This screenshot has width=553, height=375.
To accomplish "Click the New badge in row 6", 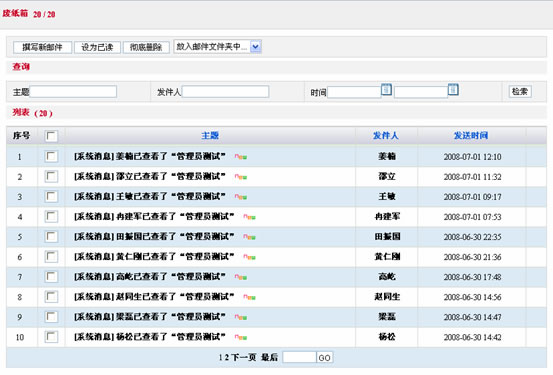I will coord(249,257).
